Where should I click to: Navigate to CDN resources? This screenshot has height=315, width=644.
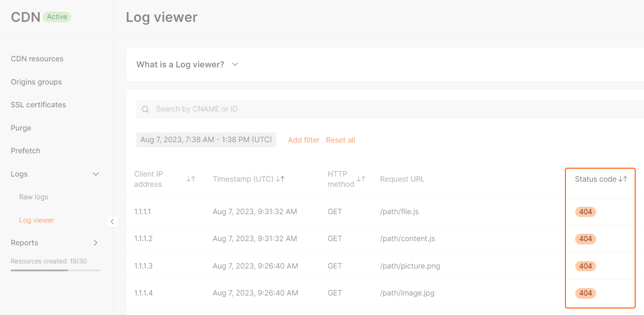pos(37,59)
